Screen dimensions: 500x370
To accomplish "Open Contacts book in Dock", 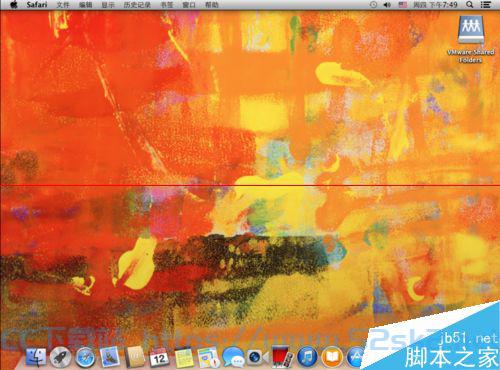I will pos(134,357).
